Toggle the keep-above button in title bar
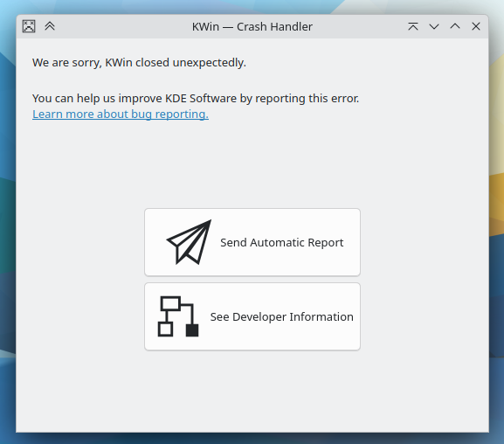This screenshot has width=504, height=444. [413, 26]
